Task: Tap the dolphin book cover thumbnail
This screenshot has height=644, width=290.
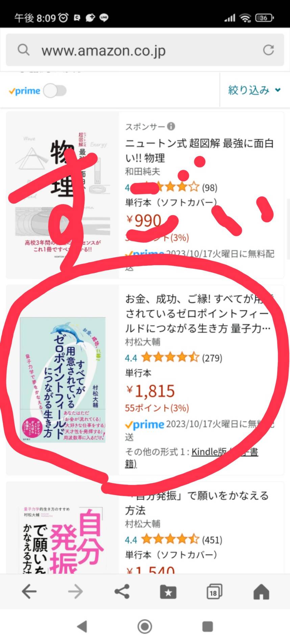Action: click(x=63, y=380)
